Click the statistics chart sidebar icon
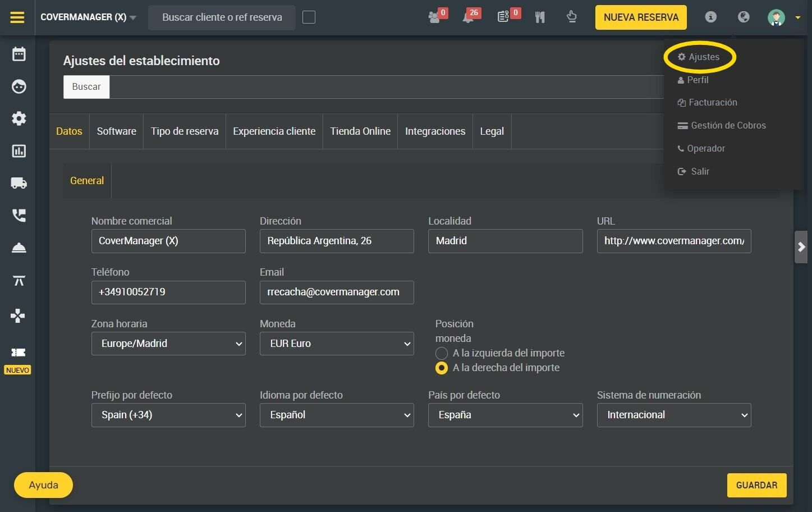 point(19,151)
